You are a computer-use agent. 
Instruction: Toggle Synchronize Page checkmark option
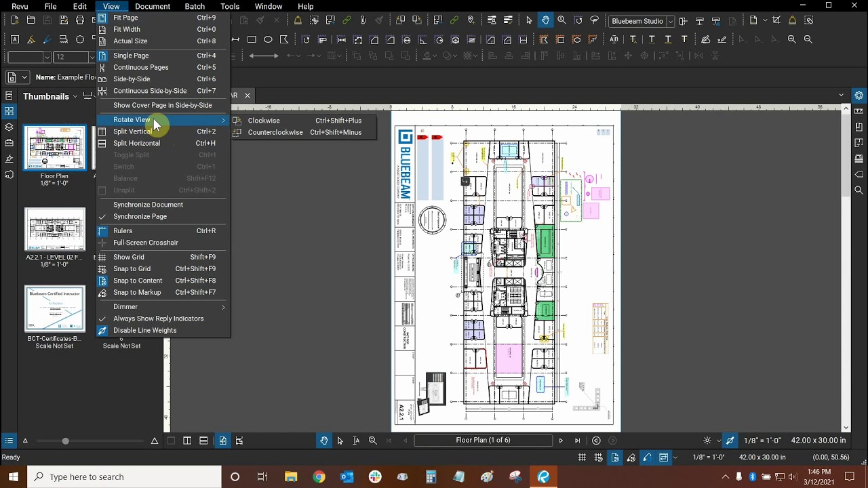(x=163, y=216)
